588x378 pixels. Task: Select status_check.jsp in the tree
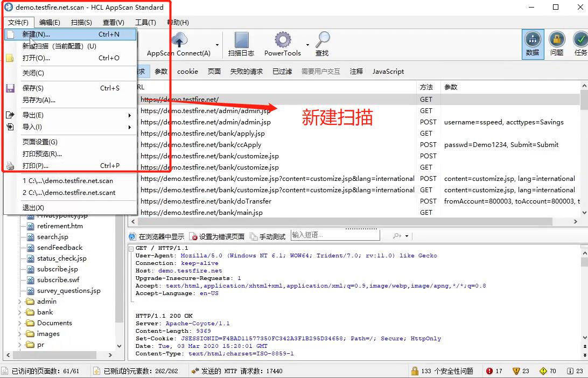click(62, 258)
